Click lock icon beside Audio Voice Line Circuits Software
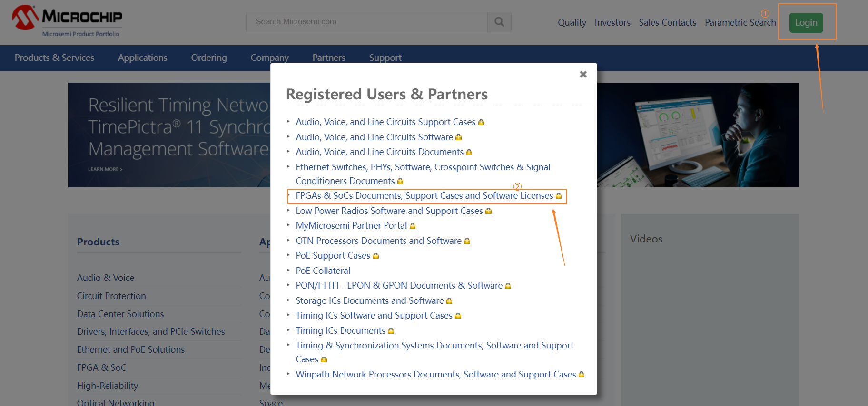 click(459, 137)
